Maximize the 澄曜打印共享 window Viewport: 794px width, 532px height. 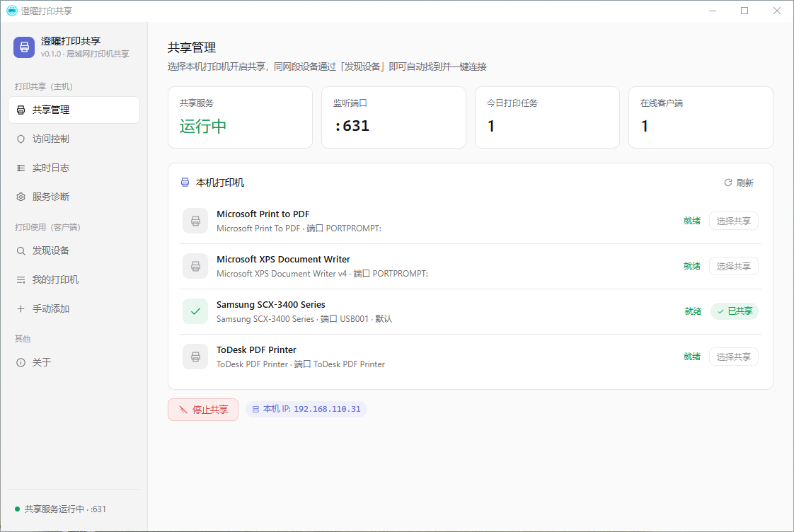[744, 11]
